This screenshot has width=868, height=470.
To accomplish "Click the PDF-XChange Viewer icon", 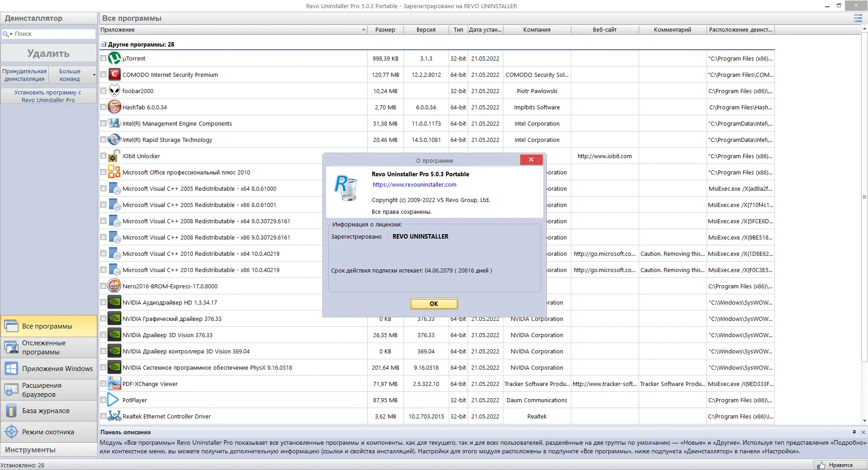I will (x=114, y=384).
